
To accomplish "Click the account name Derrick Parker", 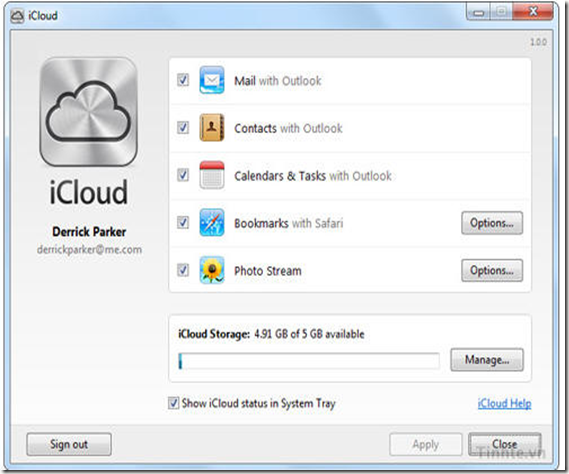I will (x=89, y=232).
